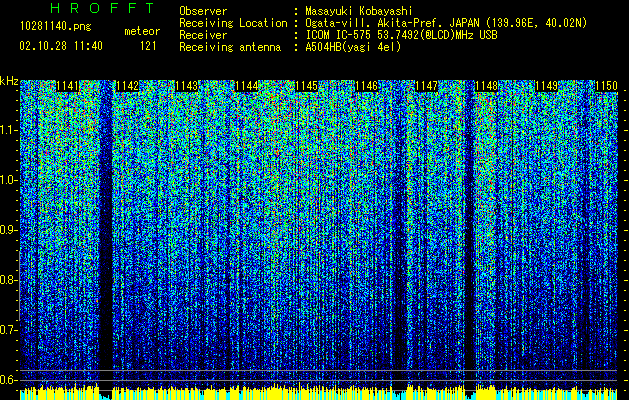Click the HROFFT title text

coord(102,8)
